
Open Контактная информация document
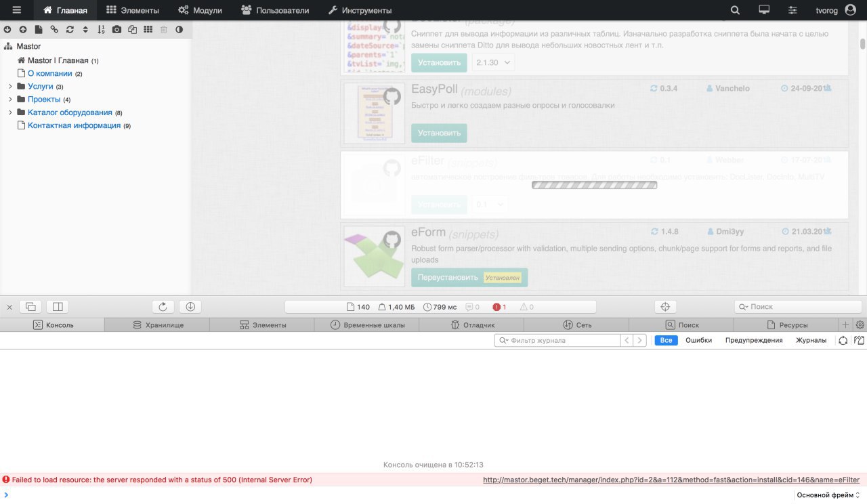click(x=74, y=125)
